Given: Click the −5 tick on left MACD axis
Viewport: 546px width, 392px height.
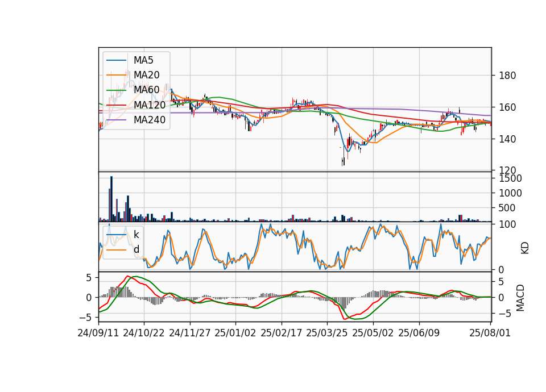Looking at the screenshot, I should point(85,318).
